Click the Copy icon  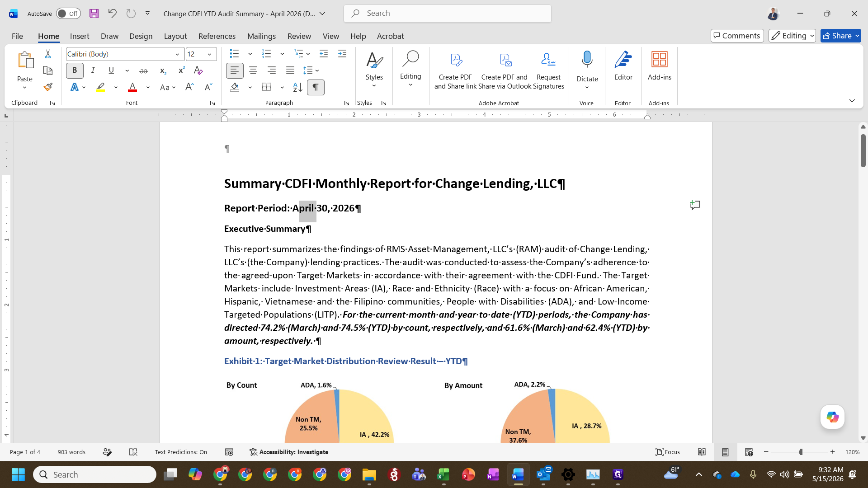[48, 70]
